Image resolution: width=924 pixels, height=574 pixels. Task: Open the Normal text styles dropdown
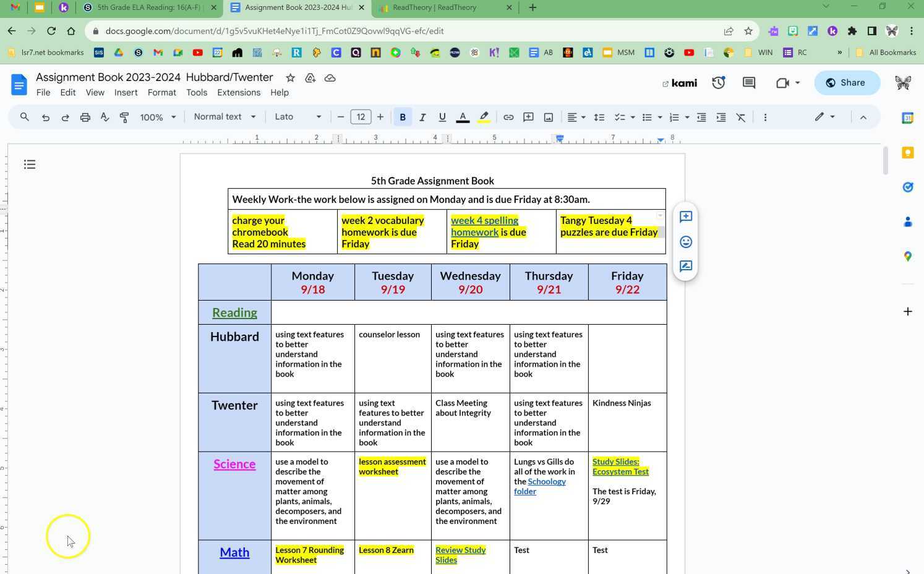(225, 117)
